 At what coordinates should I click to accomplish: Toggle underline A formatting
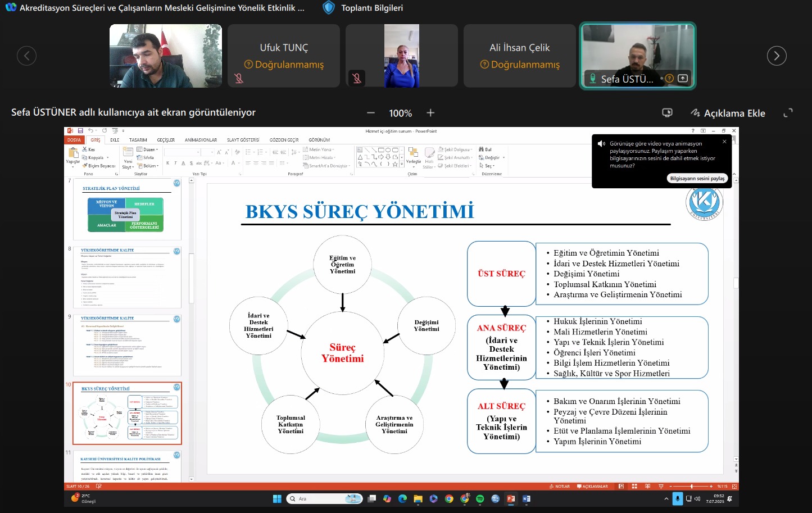pos(183,163)
